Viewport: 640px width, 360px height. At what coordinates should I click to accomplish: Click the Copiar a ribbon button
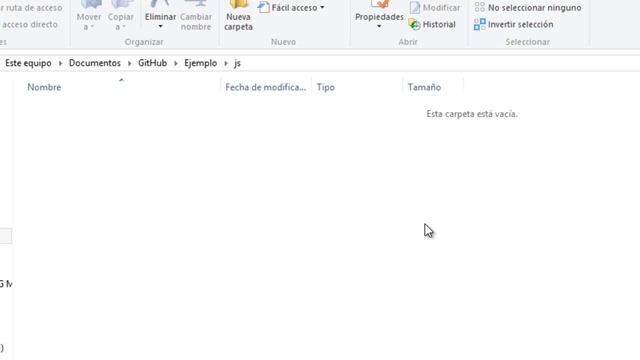point(120,16)
